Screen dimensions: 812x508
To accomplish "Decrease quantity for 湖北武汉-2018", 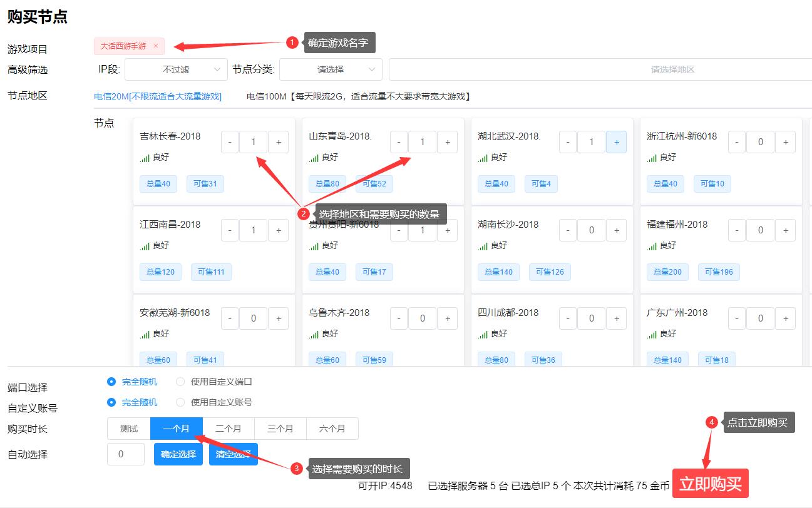I will pyautogui.click(x=568, y=142).
